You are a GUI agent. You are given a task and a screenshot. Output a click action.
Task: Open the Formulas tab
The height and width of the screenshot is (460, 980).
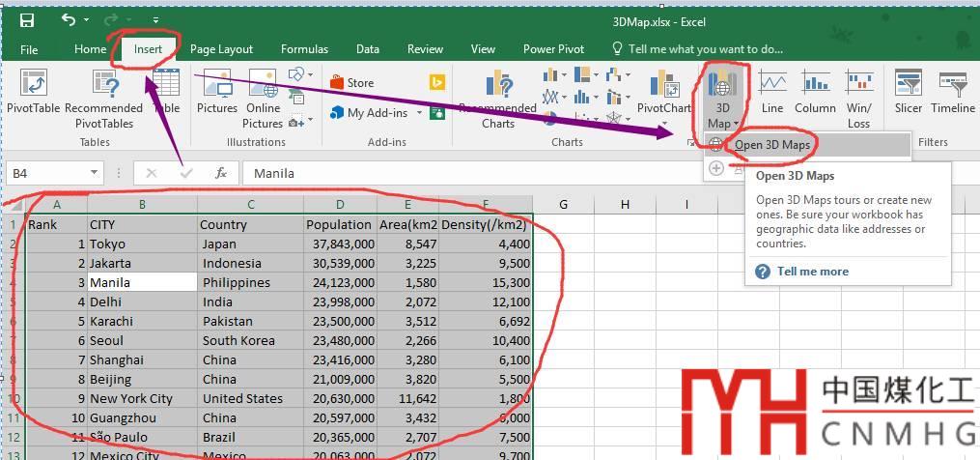304,49
